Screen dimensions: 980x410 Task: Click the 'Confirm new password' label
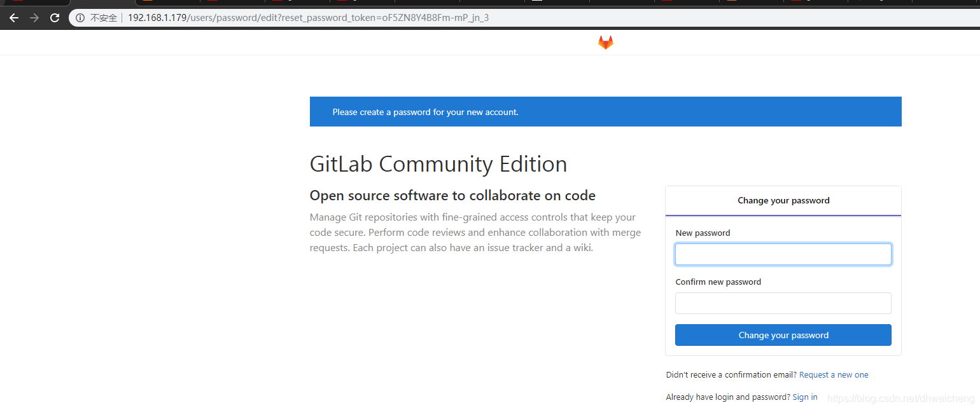click(x=718, y=282)
